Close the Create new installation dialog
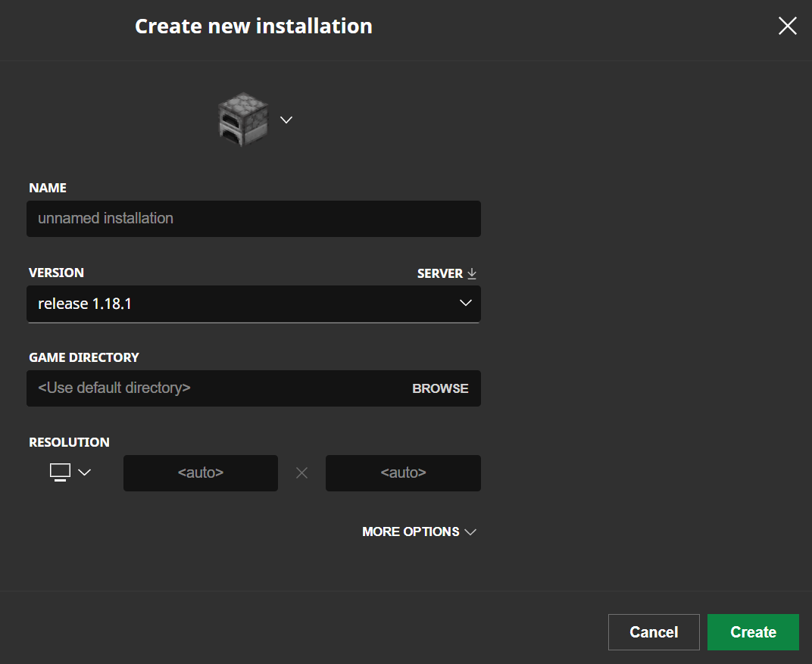 787,26
